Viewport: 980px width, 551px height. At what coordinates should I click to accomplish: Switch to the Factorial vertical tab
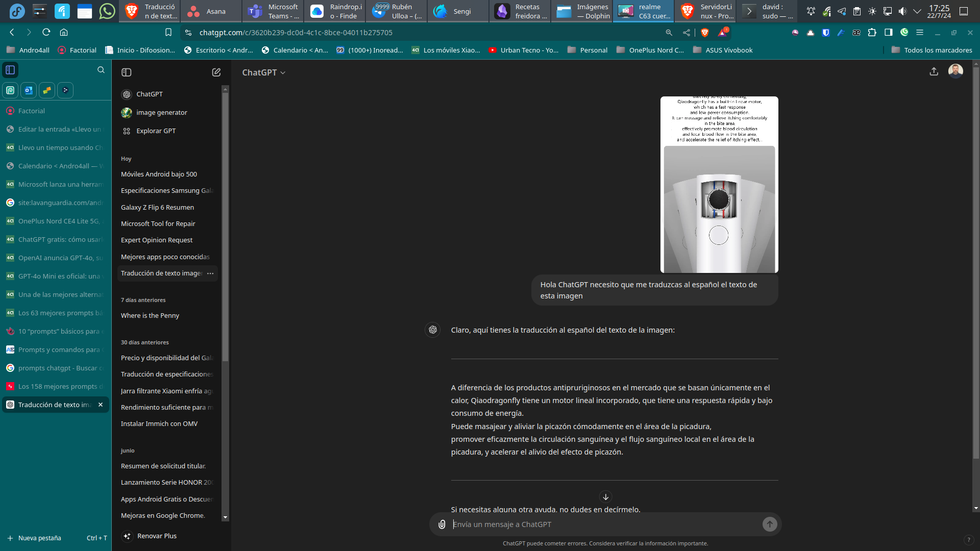(x=56, y=111)
